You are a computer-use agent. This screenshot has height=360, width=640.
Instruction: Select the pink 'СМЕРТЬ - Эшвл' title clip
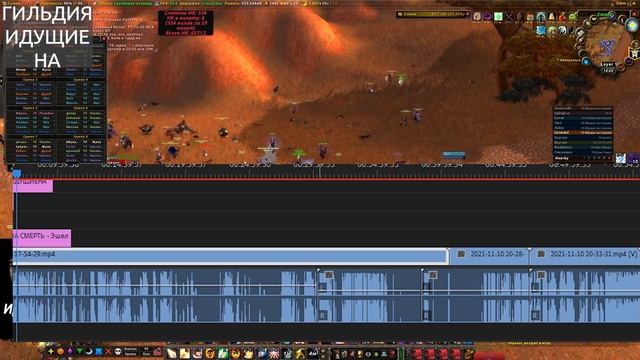pos(42,238)
